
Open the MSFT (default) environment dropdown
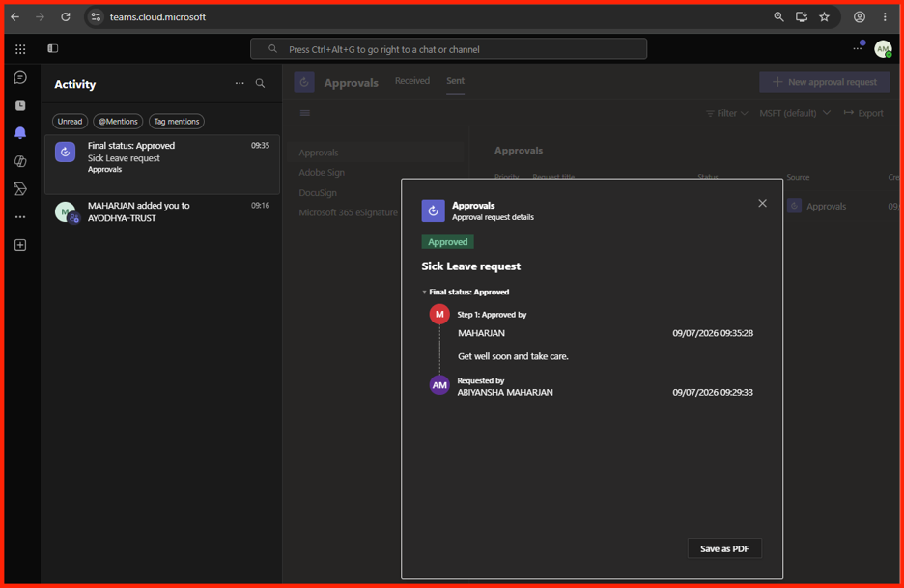pos(795,113)
